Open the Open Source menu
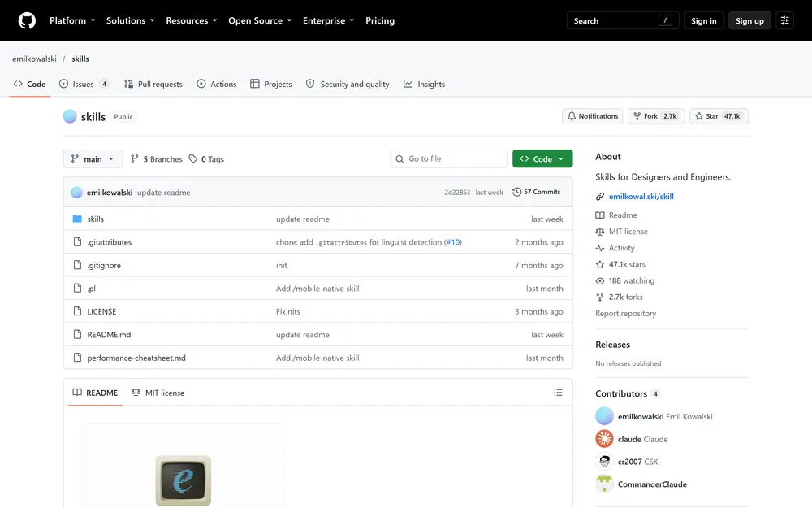Screen dimensions: 812x508 (260, 21)
